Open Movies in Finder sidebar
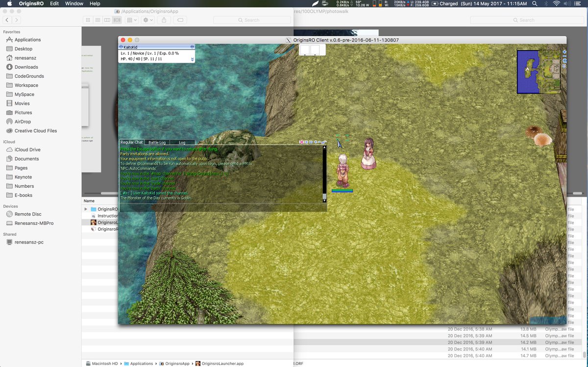Screen dimensions: 588x367 (22, 103)
